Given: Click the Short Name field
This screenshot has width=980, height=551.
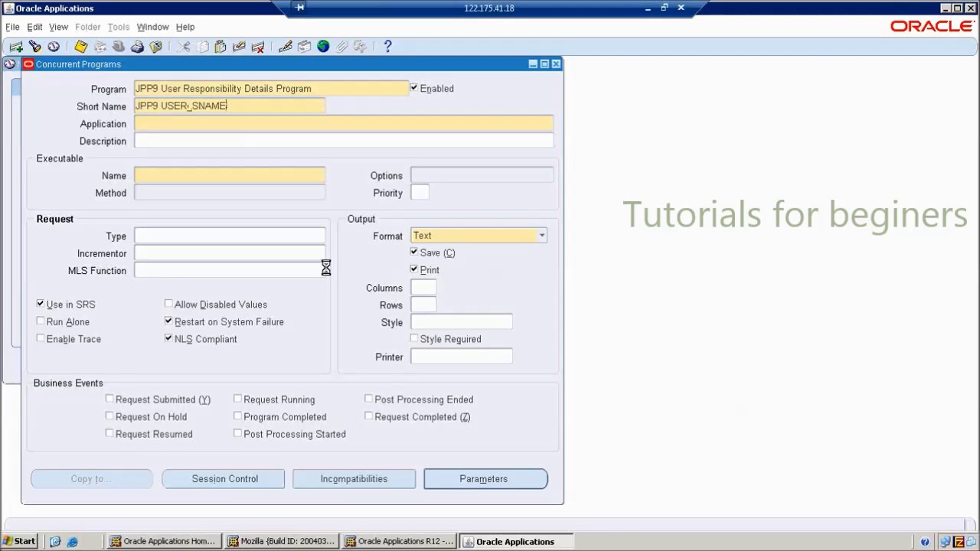Looking at the screenshot, I should (x=230, y=106).
